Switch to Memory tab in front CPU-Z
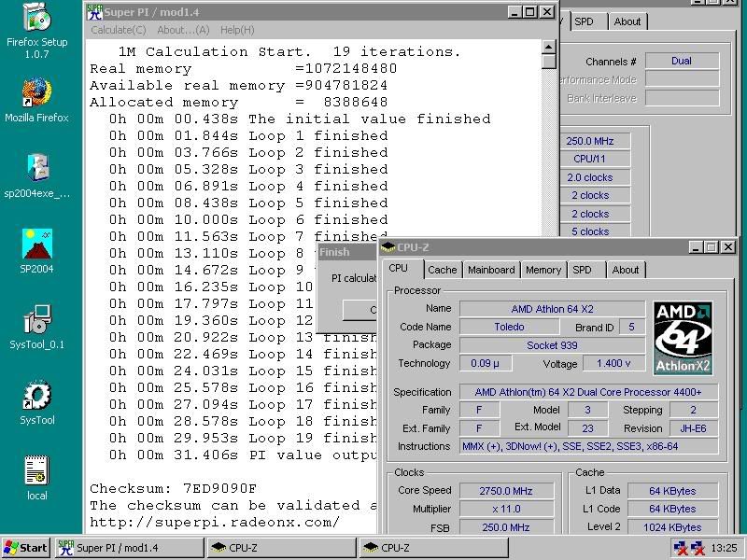Viewport: 747px width, 560px height. pos(543,270)
